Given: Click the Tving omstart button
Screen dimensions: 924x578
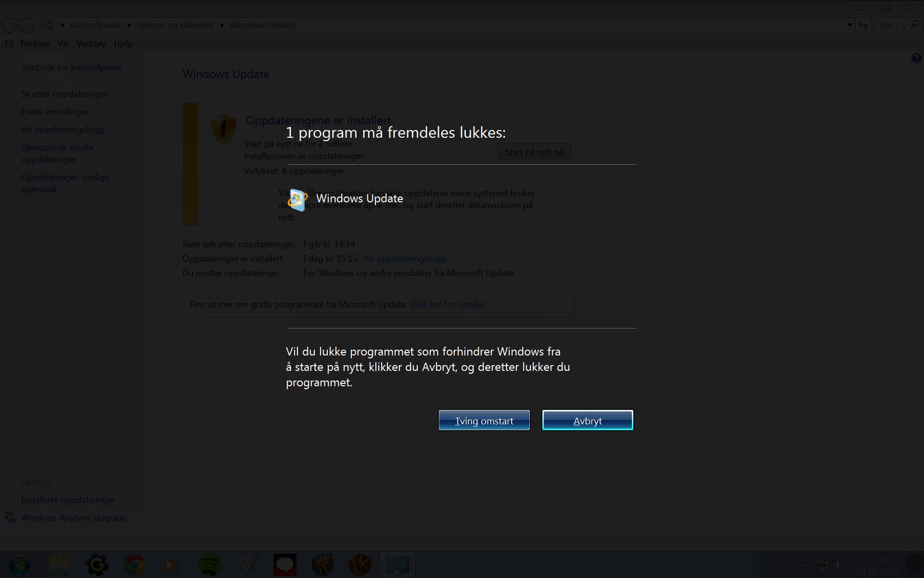Looking at the screenshot, I should coord(484,420).
